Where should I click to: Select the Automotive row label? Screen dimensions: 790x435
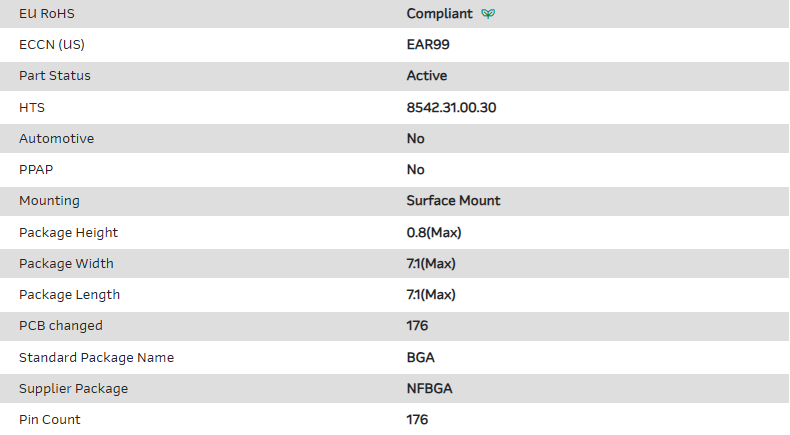point(56,138)
